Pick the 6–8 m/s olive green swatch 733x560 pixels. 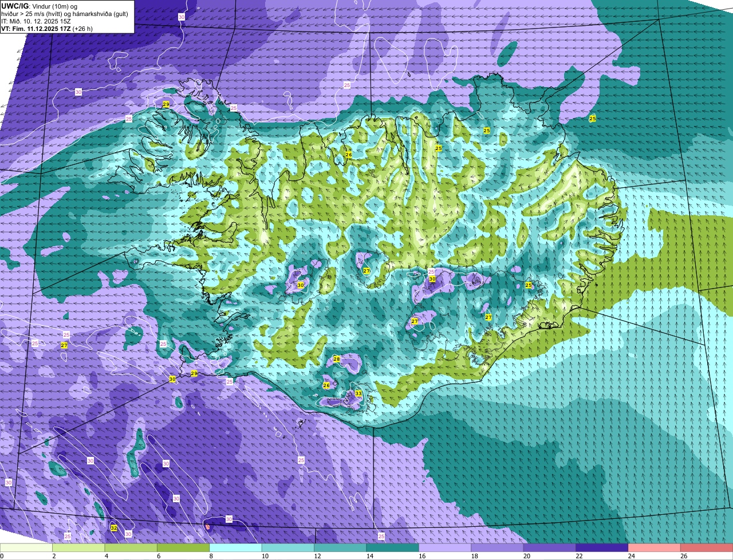point(183,548)
